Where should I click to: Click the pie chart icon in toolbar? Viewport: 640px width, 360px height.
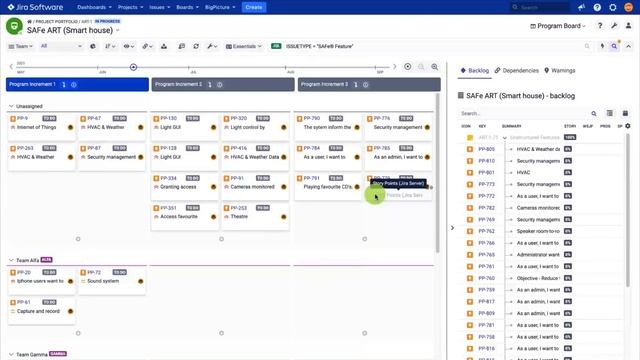tap(93, 46)
